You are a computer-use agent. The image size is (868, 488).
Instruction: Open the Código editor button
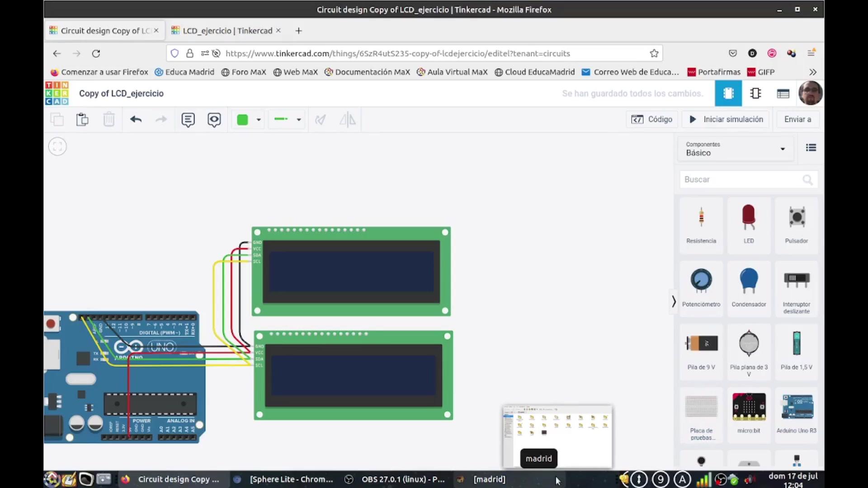(x=651, y=119)
